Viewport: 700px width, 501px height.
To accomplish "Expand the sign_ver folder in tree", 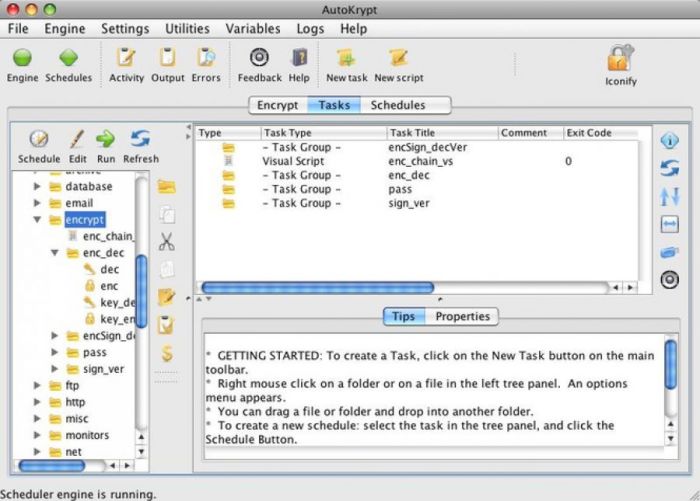I will click(54, 369).
